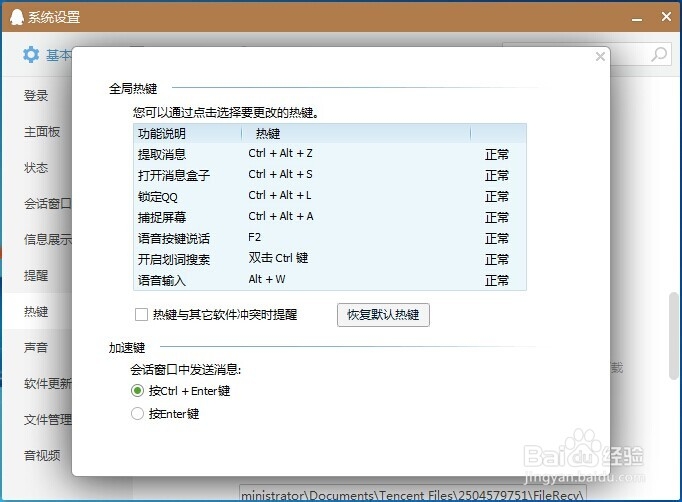Click Ctrl + Alt + A hotkey value
682x502 pixels.
(x=281, y=216)
